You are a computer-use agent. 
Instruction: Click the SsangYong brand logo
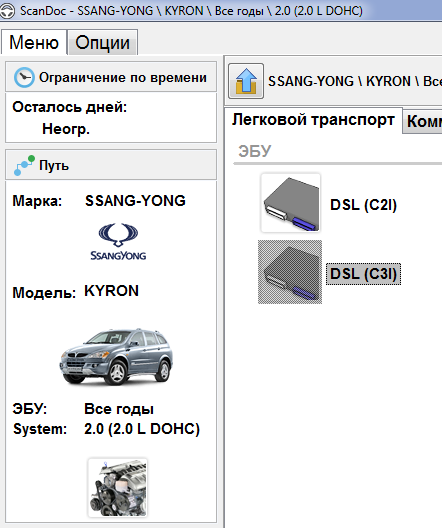118,241
